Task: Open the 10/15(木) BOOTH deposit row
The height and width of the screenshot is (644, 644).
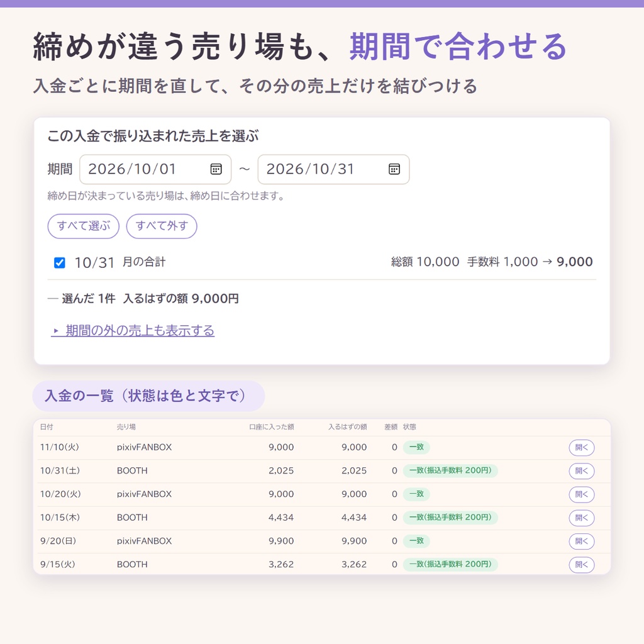Action: pos(582,518)
